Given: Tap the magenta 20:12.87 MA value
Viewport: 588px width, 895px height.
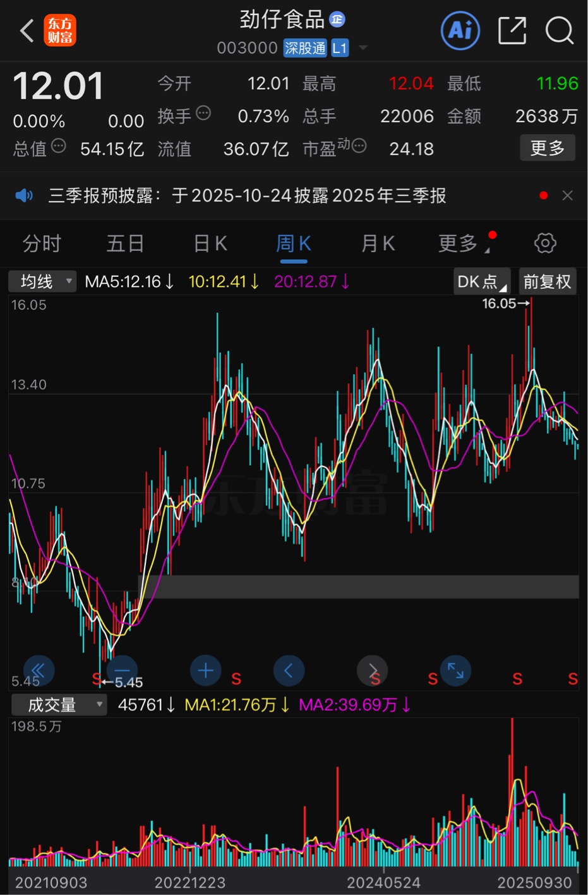Looking at the screenshot, I should (x=312, y=281).
